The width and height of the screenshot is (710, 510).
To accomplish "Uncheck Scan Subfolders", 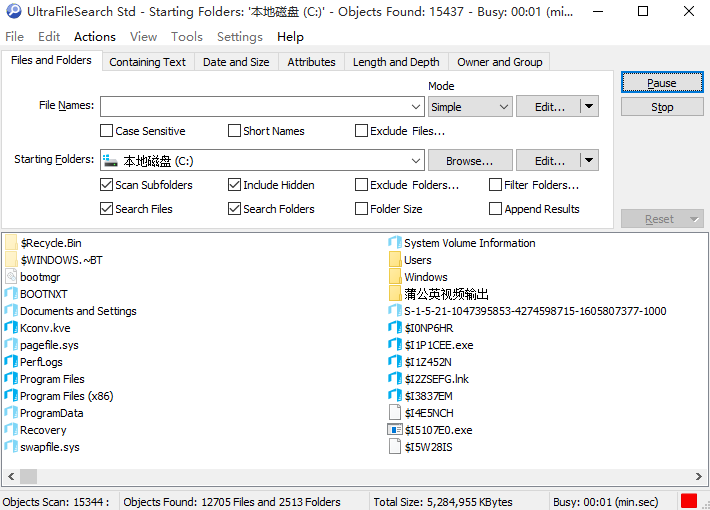I will pos(106,185).
